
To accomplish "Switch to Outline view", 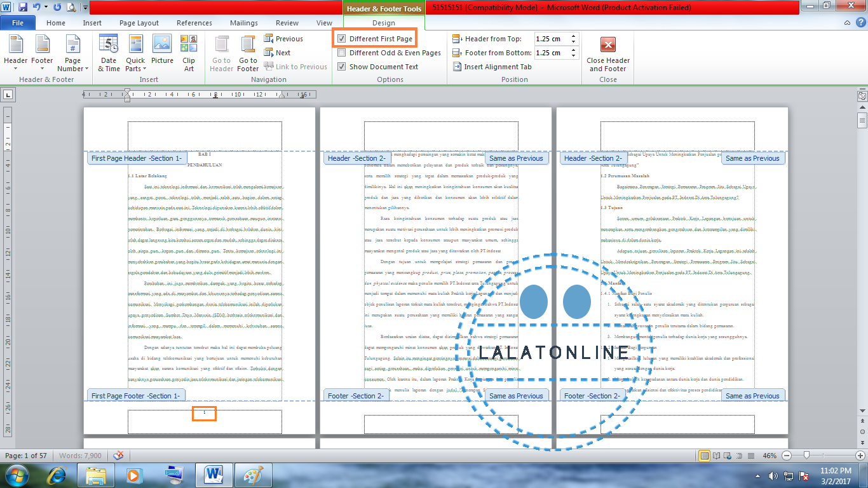I will (740, 456).
